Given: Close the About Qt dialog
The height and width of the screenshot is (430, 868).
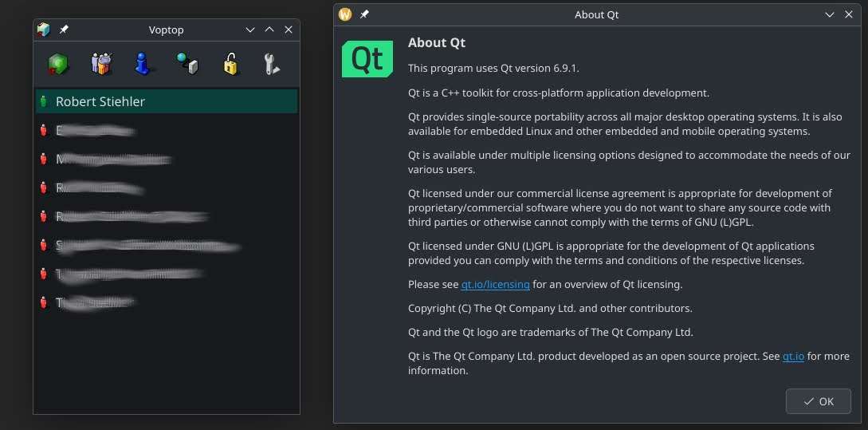Looking at the screenshot, I should click(x=850, y=14).
